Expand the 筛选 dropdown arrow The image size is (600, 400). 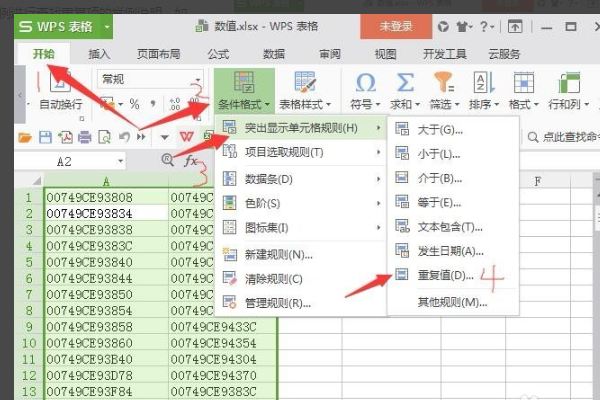pos(457,104)
